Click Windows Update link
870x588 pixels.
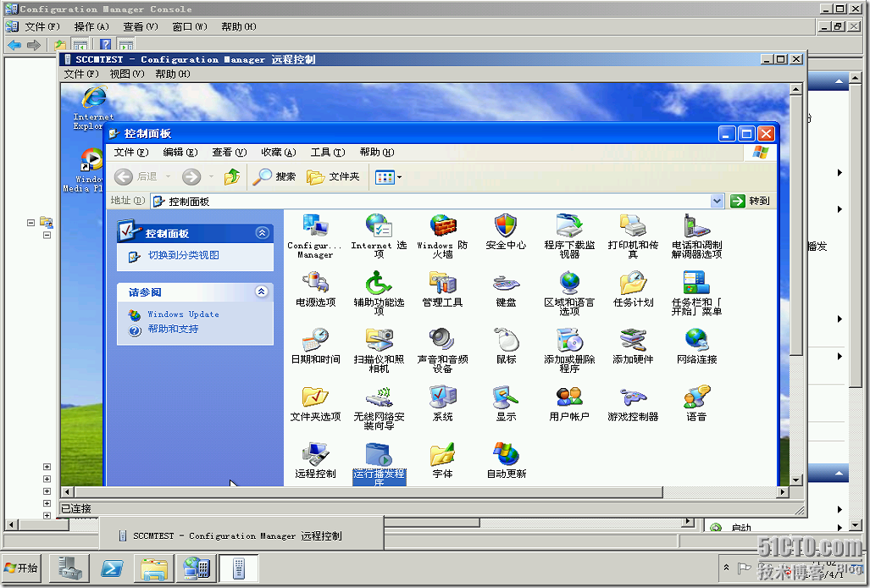[x=183, y=314]
